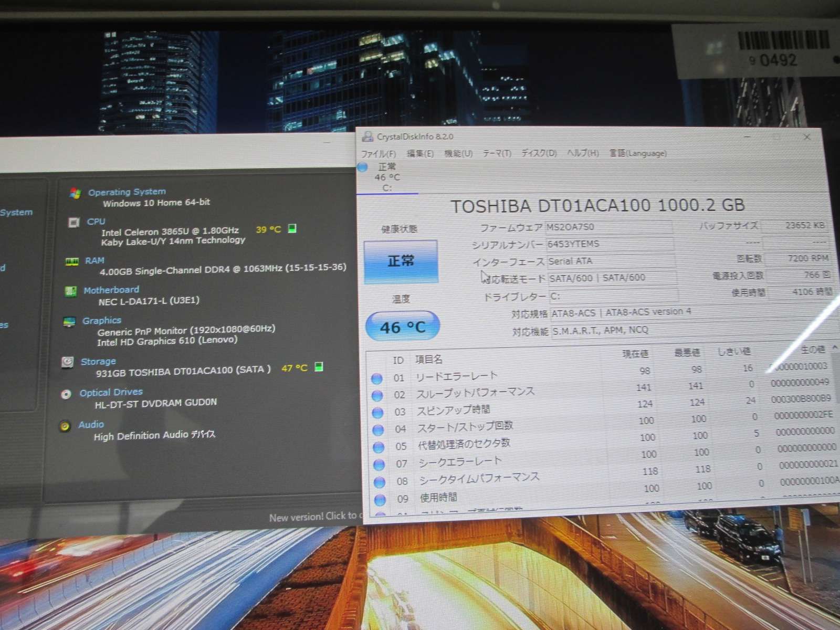Image resolution: width=840 pixels, height=630 pixels.
Task: Open the 言語(Language) menu
Action: 638,153
